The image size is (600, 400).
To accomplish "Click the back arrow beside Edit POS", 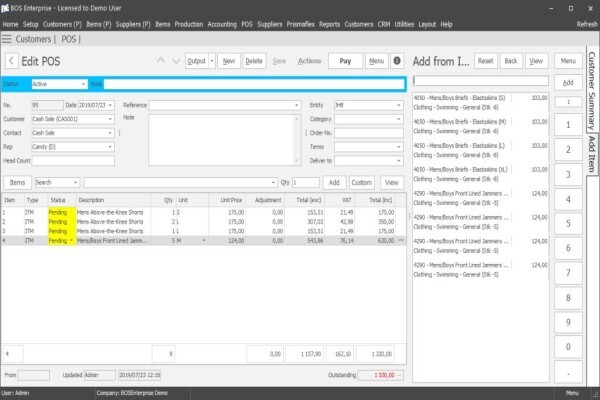I will pyautogui.click(x=11, y=61).
